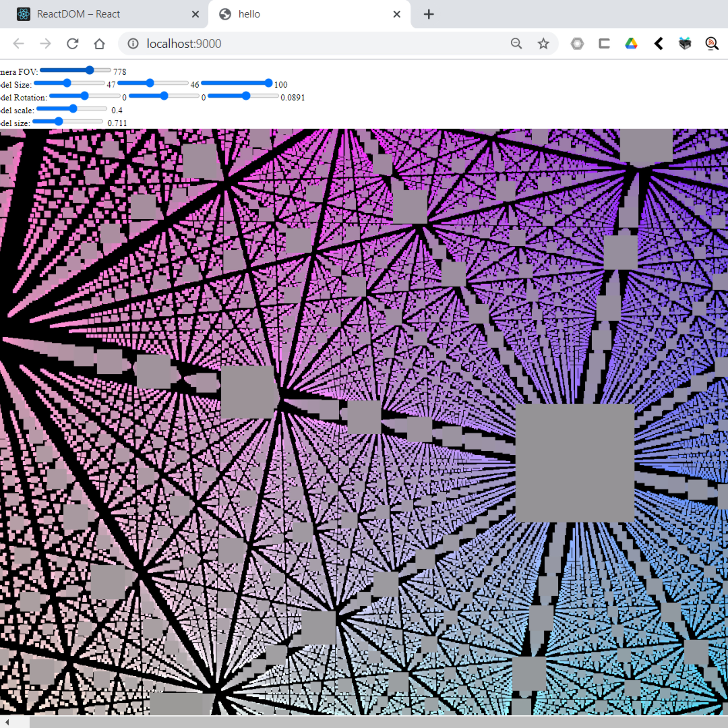Close the ReactDOM – React tab
Viewport: 728px width, 728px height.
[x=195, y=14]
